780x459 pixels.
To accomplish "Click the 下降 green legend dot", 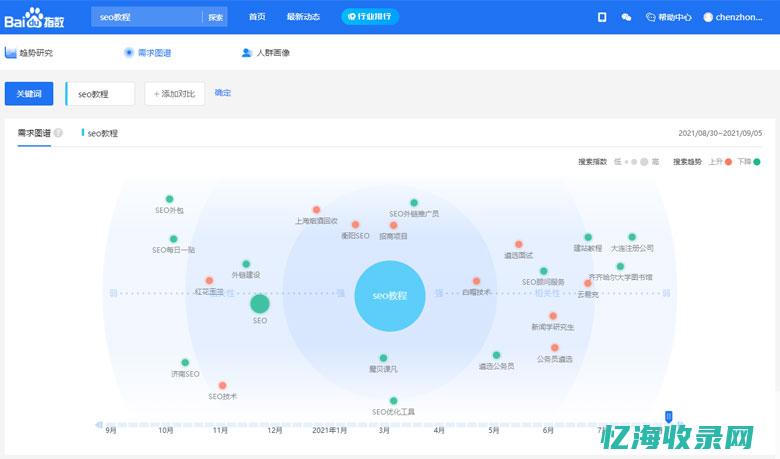I will point(757,162).
